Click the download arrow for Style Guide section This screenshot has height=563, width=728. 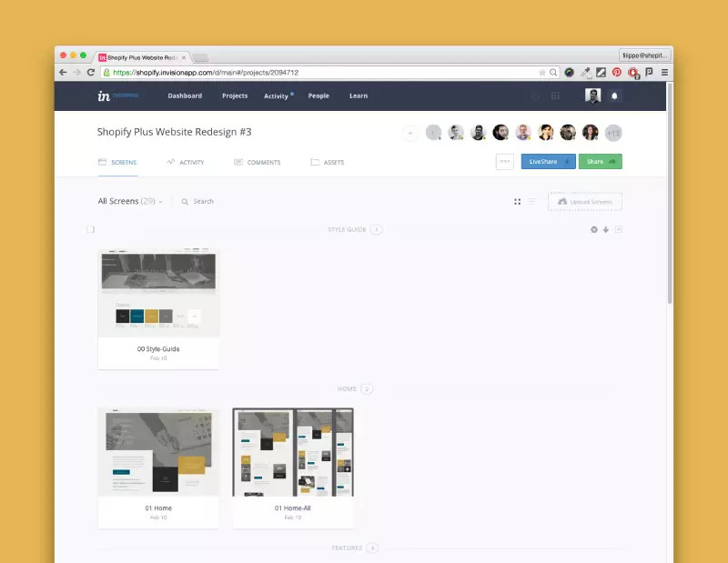click(606, 229)
